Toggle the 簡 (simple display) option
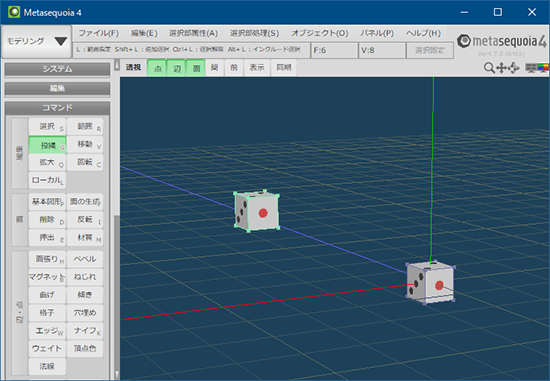The image size is (550, 381). (x=215, y=68)
